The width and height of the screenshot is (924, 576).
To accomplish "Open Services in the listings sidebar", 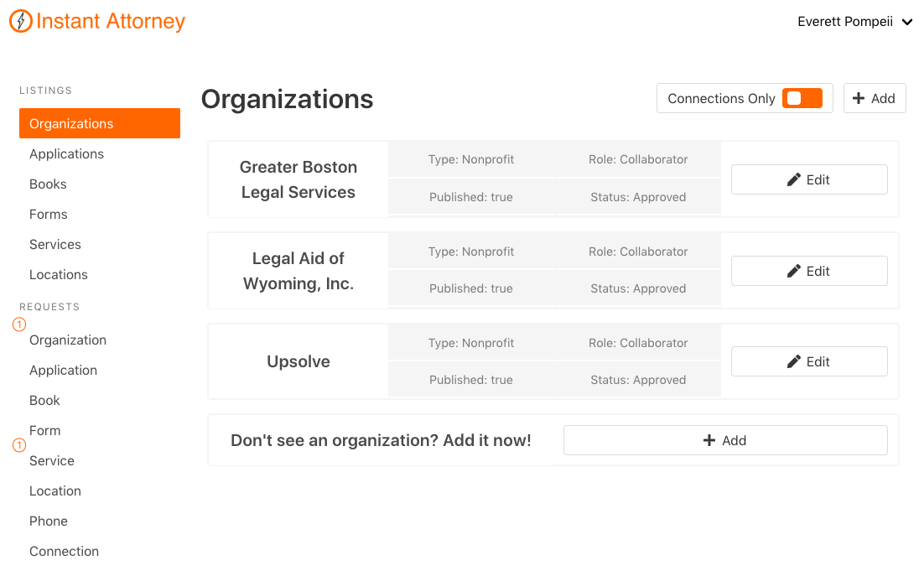I will tap(55, 244).
